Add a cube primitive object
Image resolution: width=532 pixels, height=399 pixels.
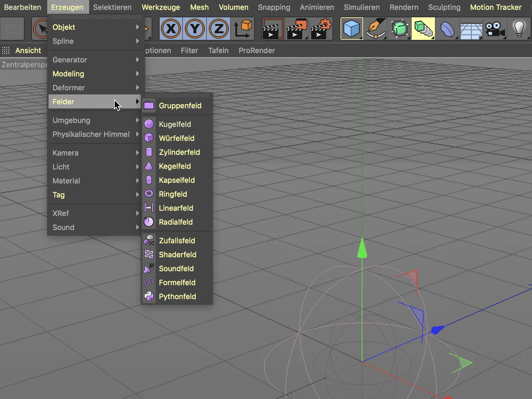tap(352, 29)
